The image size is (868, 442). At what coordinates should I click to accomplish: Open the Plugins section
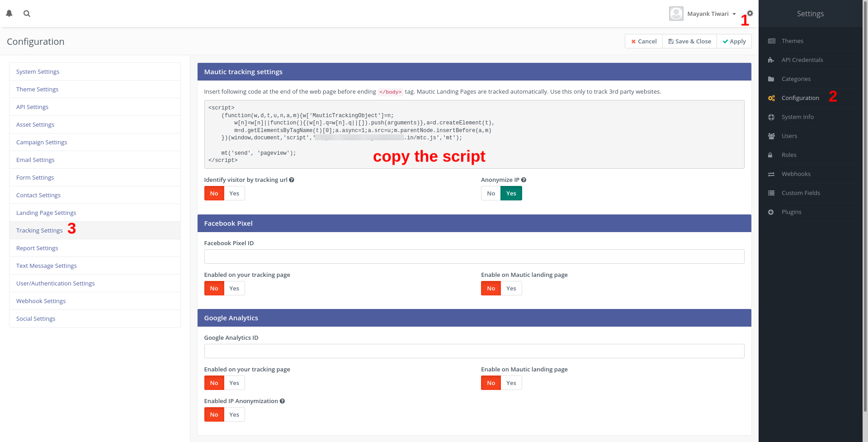coord(771,212)
